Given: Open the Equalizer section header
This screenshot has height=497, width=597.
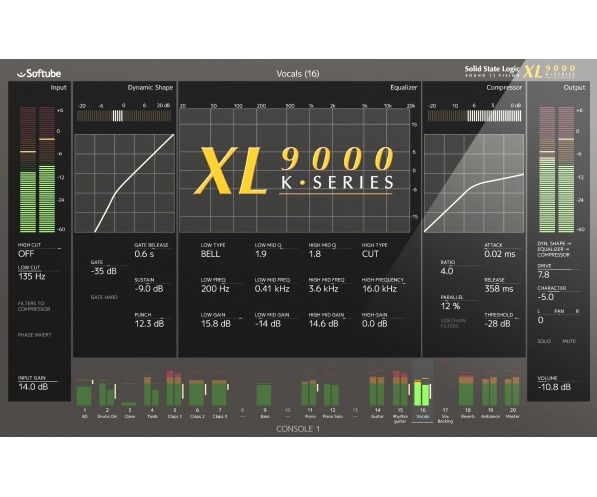Looking at the screenshot, I should (x=403, y=88).
